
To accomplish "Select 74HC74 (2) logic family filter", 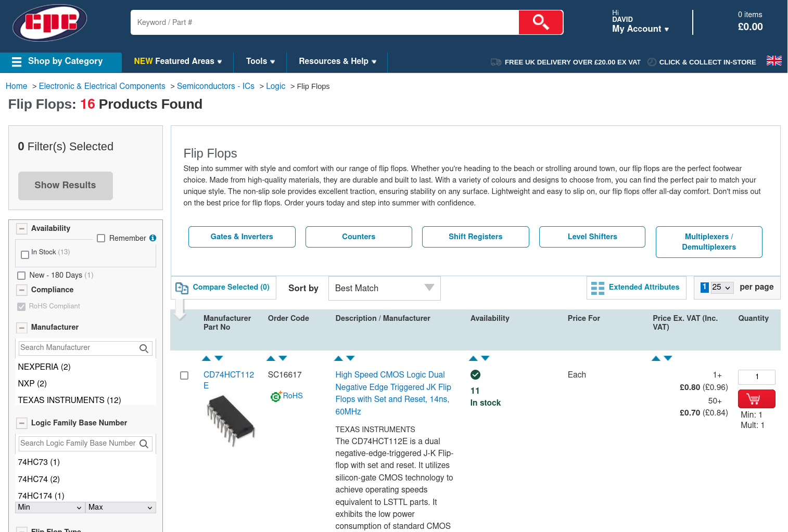I will click(39, 479).
